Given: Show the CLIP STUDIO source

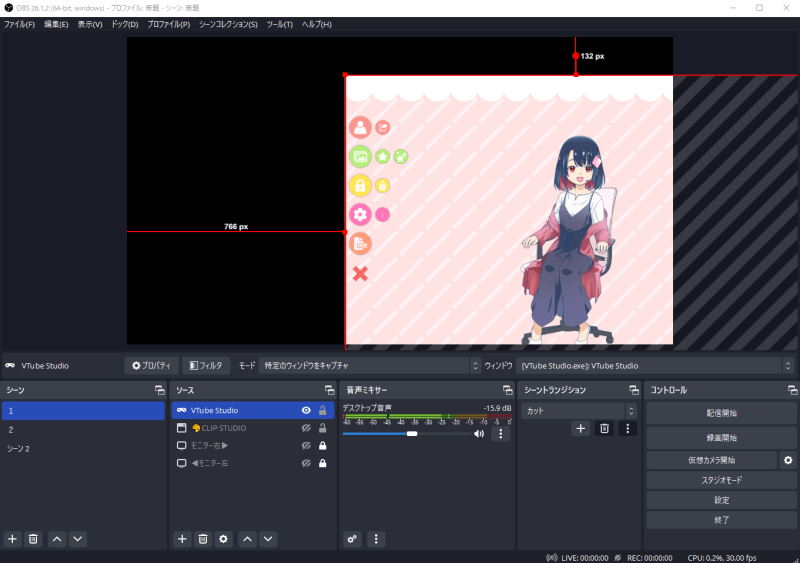Looking at the screenshot, I should [x=306, y=428].
